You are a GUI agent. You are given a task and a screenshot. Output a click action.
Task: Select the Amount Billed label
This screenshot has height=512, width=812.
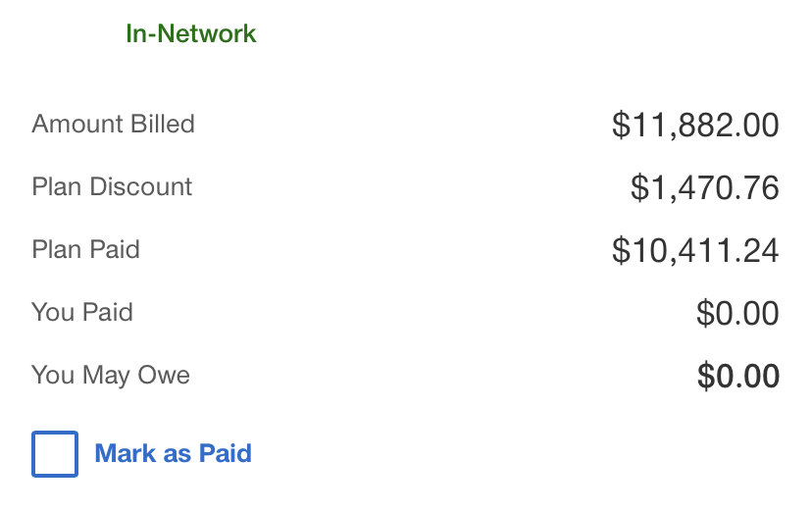114,125
